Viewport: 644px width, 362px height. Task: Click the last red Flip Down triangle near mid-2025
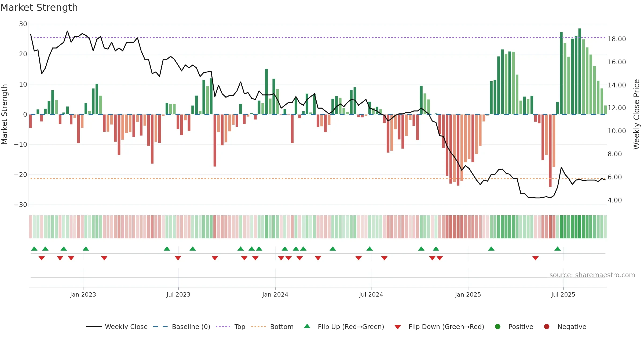(x=536, y=258)
